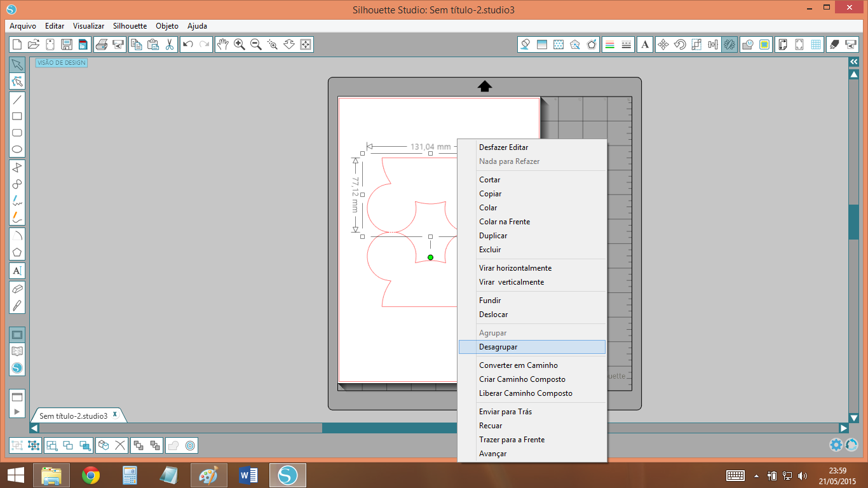Open the Move panel icon
Screen dimensions: 868x488
point(663,44)
